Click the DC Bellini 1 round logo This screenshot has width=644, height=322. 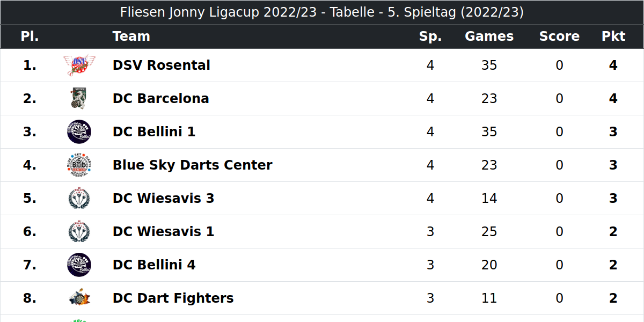tap(79, 132)
